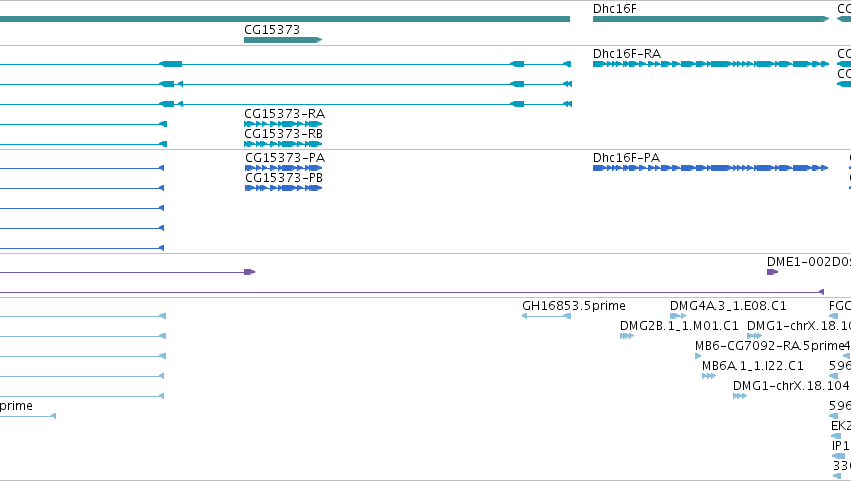Click the CG15373-RB label
851x481 pixels.
click(x=283, y=134)
